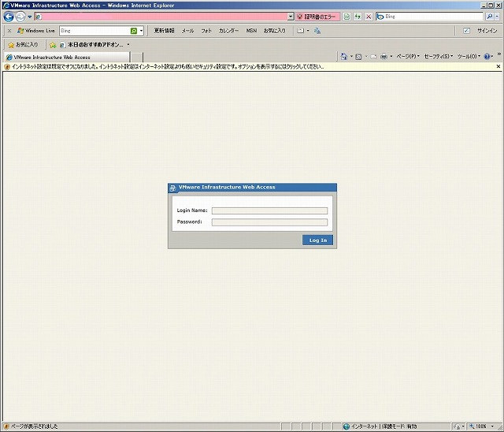Click the Add to favorites star icon
This screenshot has height=432, width=504.
pos(53,45)
